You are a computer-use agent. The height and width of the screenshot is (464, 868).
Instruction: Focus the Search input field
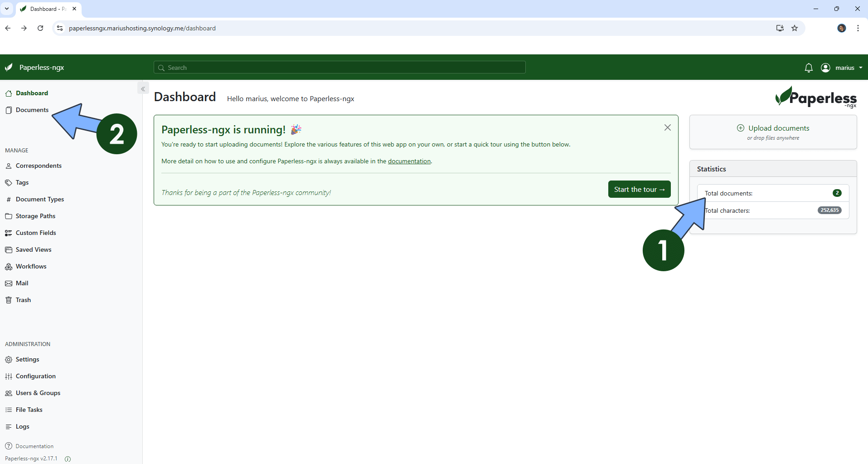[x=339, y=68]
